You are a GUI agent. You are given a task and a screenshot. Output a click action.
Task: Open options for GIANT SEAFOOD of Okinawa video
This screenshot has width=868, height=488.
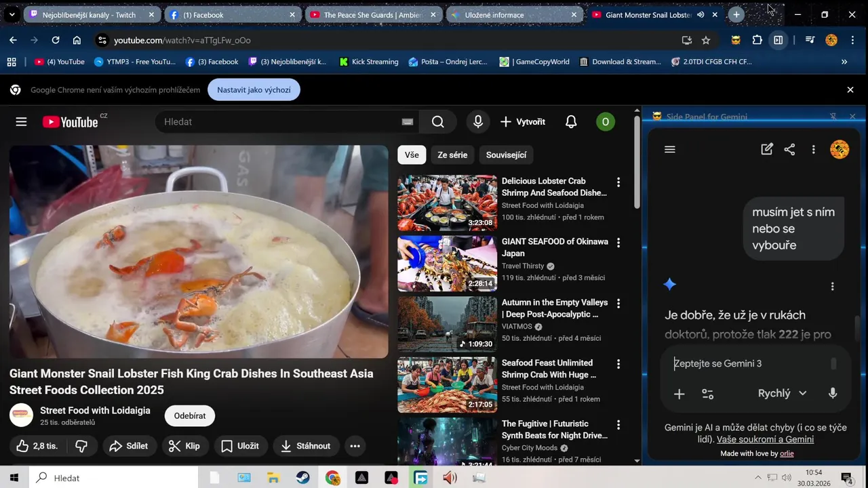(618, 243)
